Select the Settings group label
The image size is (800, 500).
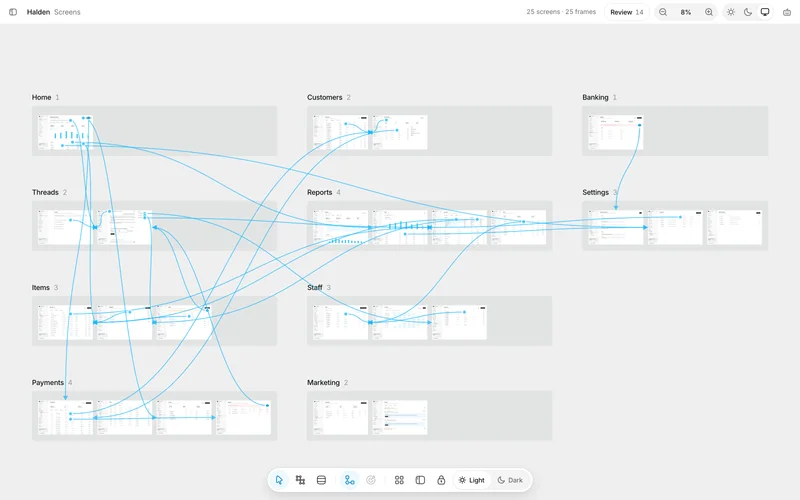click(595, 192)
